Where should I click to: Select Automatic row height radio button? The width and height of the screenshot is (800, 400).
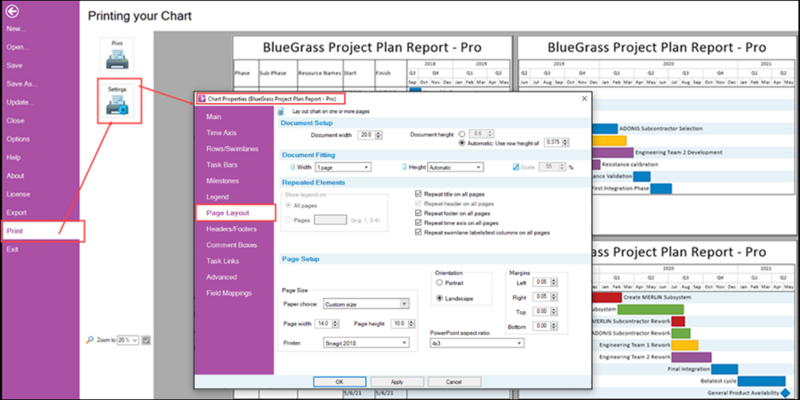462,143
